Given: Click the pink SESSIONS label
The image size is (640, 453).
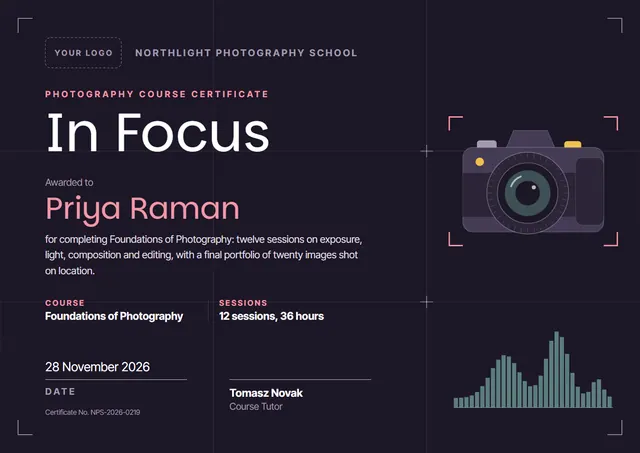Looking at the screenshot, I should 243,303.
